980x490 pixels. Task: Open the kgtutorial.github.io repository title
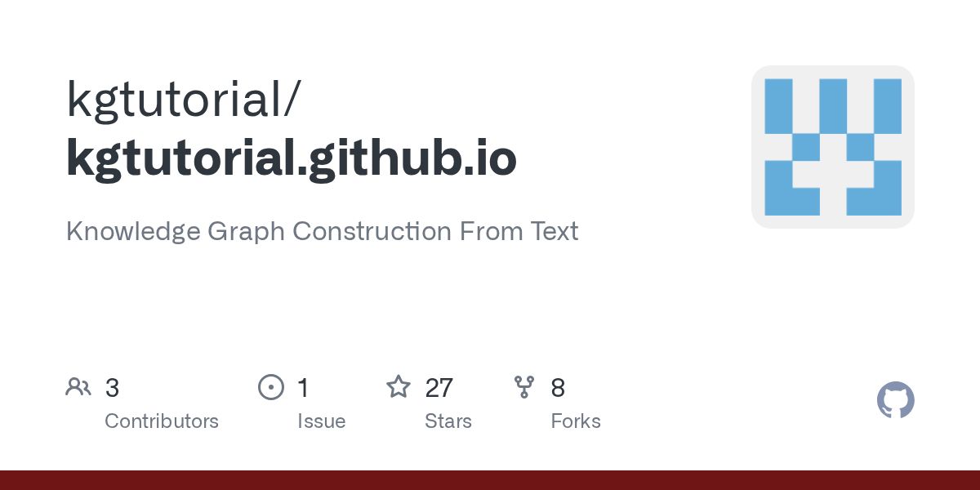(292, 159)
